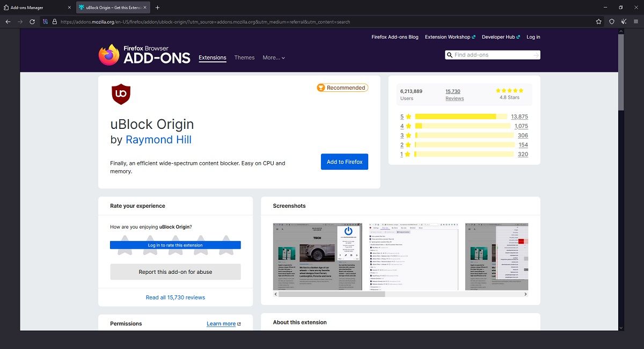Click the uBlock Origin shield logo
Image resolution: width=644 pixels, height=349 pixels.
coord(121,93)
